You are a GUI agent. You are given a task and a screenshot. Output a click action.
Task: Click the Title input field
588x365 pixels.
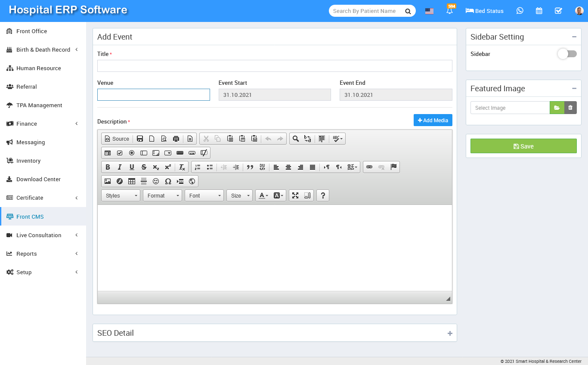pos(275,66)
